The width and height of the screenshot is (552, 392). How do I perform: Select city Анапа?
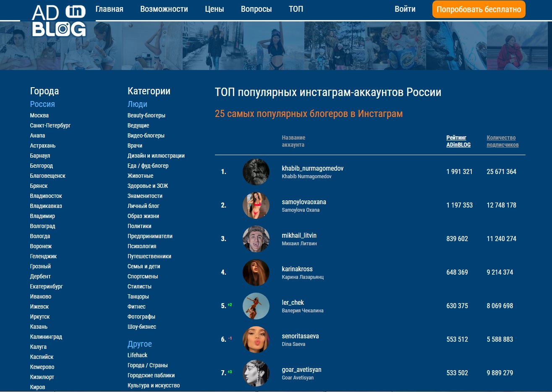[x=37, y=135]
